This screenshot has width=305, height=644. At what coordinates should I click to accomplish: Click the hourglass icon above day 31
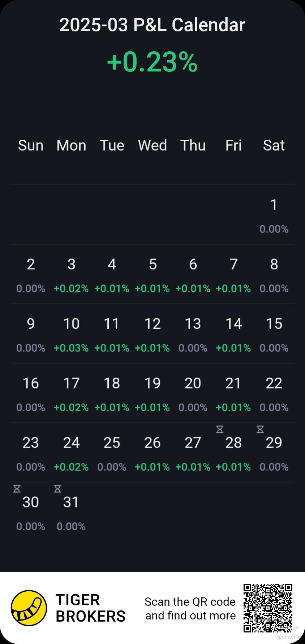coord(57,489)
